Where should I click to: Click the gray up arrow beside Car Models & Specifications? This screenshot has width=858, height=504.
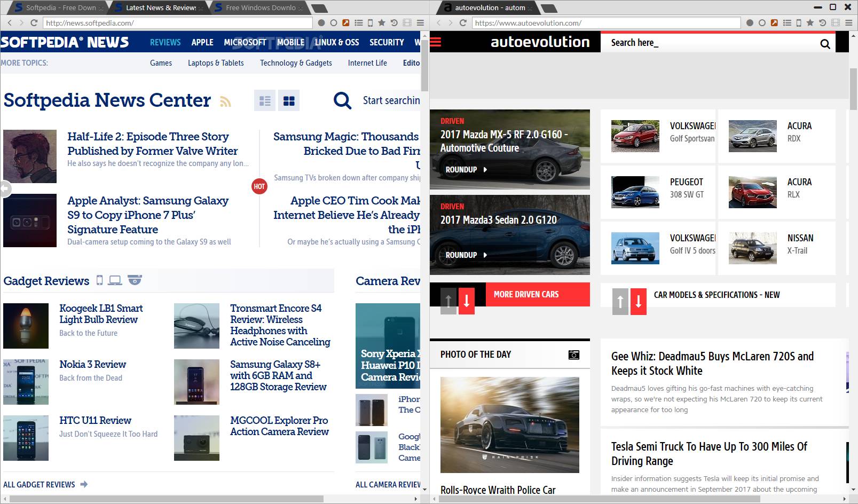[x=620, y=301]
